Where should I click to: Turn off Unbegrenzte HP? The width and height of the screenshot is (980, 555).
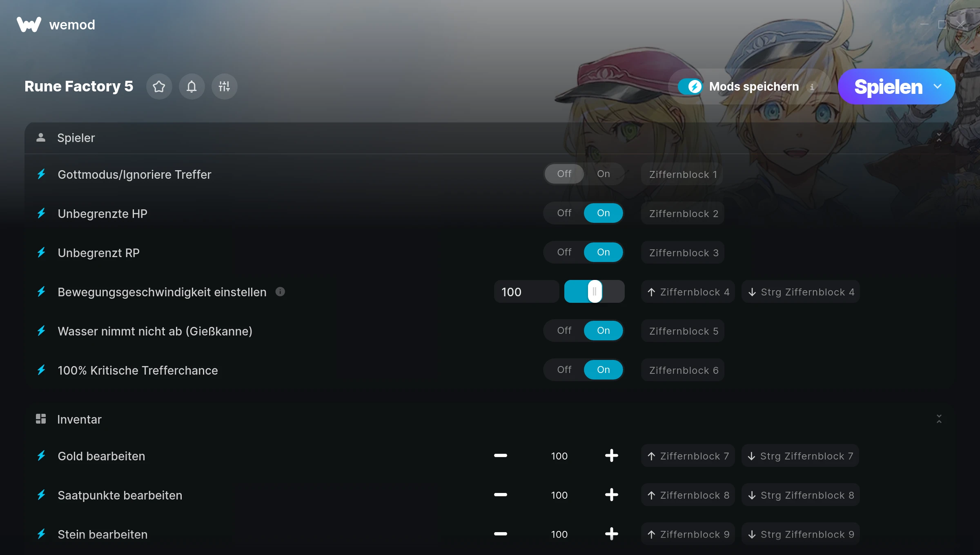[x=564, y=213]
